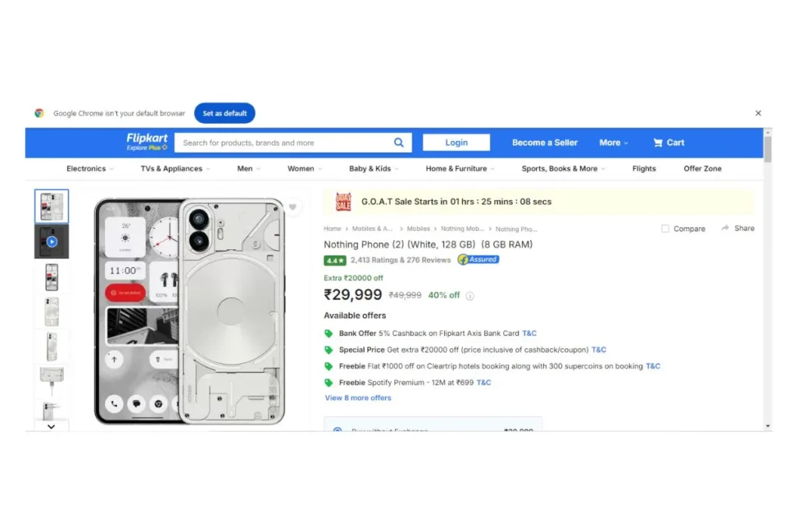This screenshot has width=798, height=532.
Task: Click the page vertical scrollbar thumb
Action: [768, 148]
